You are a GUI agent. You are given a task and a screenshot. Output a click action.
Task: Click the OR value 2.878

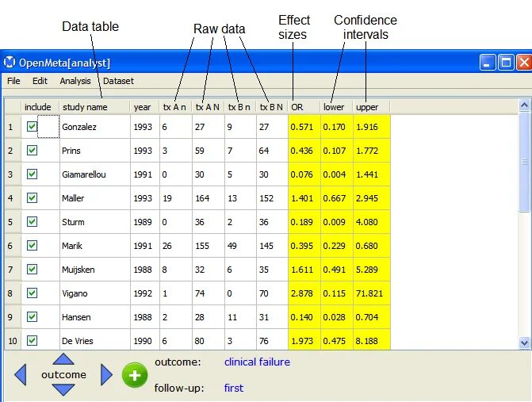point(304,293)
